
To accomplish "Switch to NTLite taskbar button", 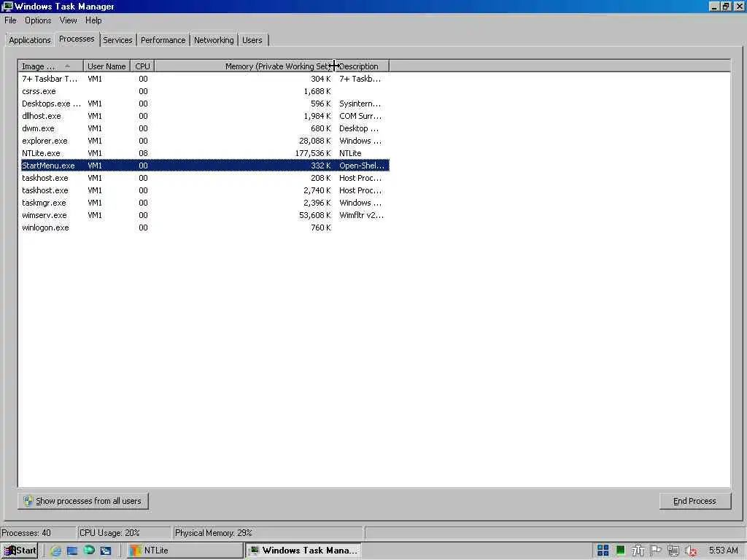I will click(x=185, y=551).
